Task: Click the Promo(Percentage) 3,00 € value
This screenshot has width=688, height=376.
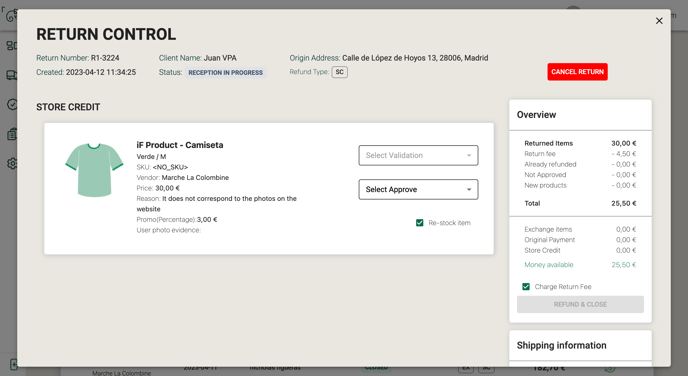Action: [x=207, y=219]
